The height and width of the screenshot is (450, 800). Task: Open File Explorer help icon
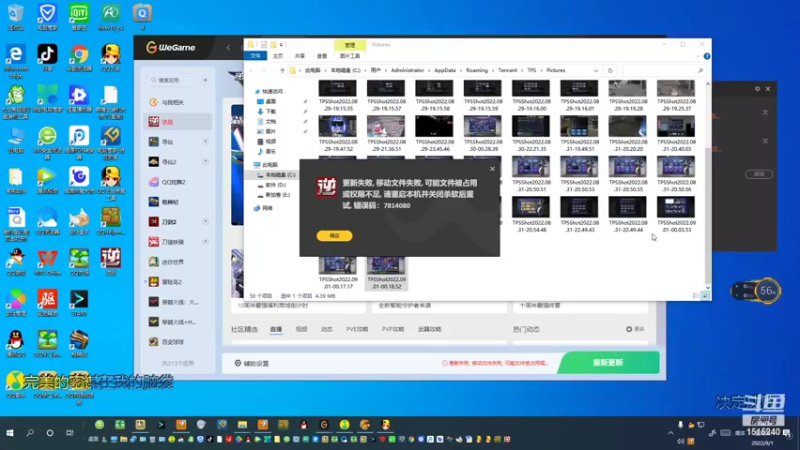click(707, 56)
